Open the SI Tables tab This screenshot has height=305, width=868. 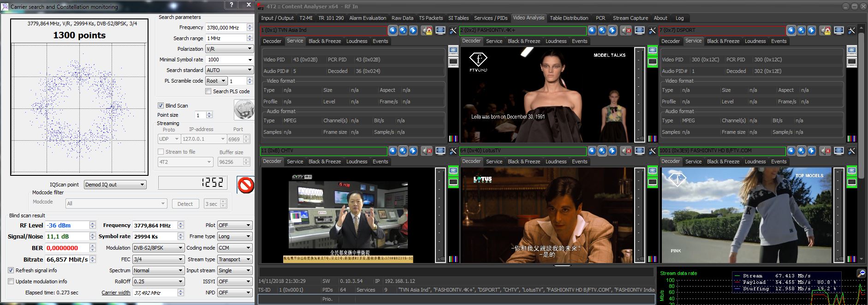tap(458, 18)
